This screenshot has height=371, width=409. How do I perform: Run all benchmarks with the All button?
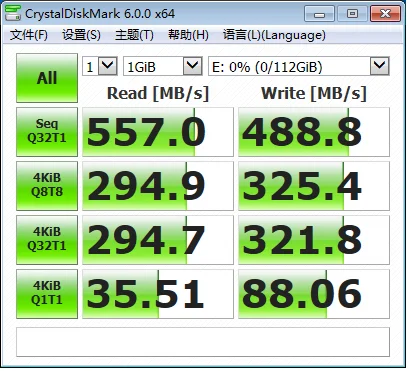47,78
